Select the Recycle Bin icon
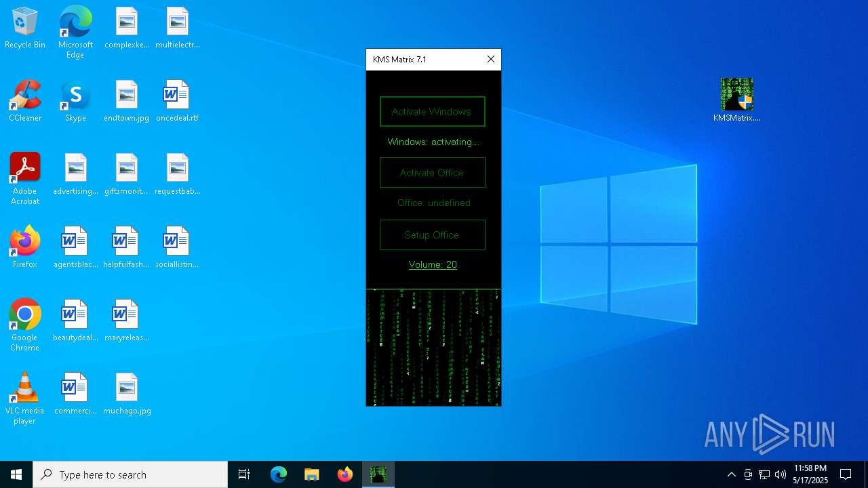Image resolution: width=868 pixels, height=488 pixels. tap(25, 28)
